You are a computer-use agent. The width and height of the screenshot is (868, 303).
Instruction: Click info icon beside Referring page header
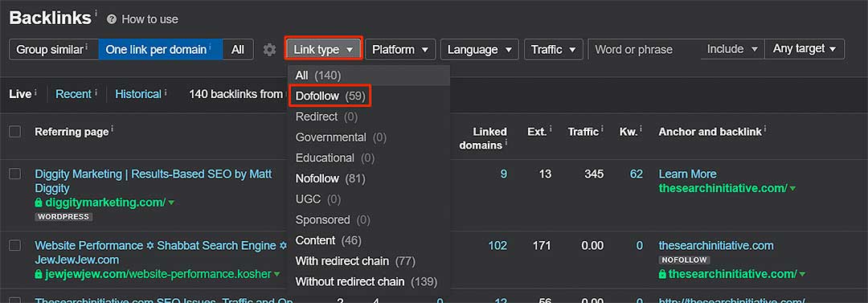[x=112, y=129]
